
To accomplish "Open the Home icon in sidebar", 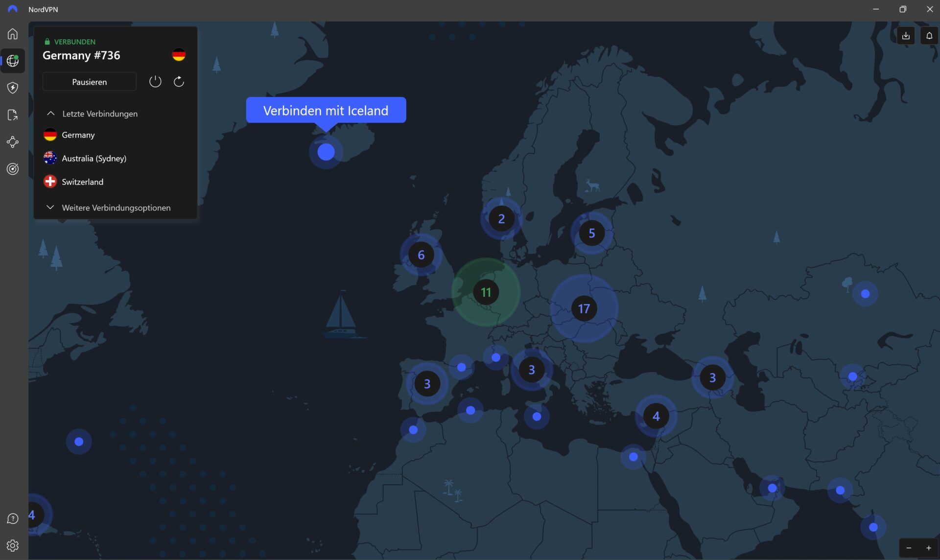I will coord(13,34).
